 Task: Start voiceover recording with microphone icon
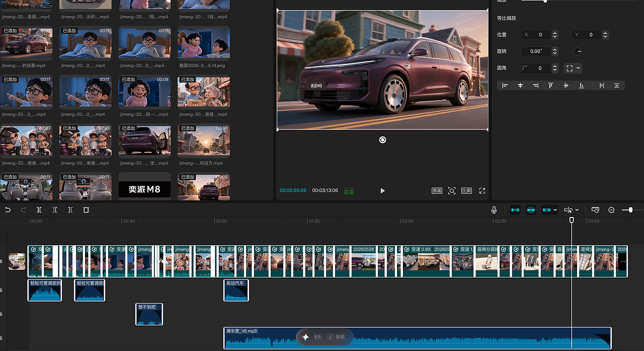494,210
